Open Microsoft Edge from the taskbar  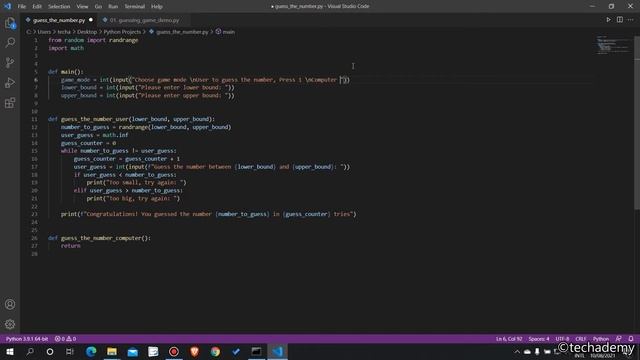(91, 351)
